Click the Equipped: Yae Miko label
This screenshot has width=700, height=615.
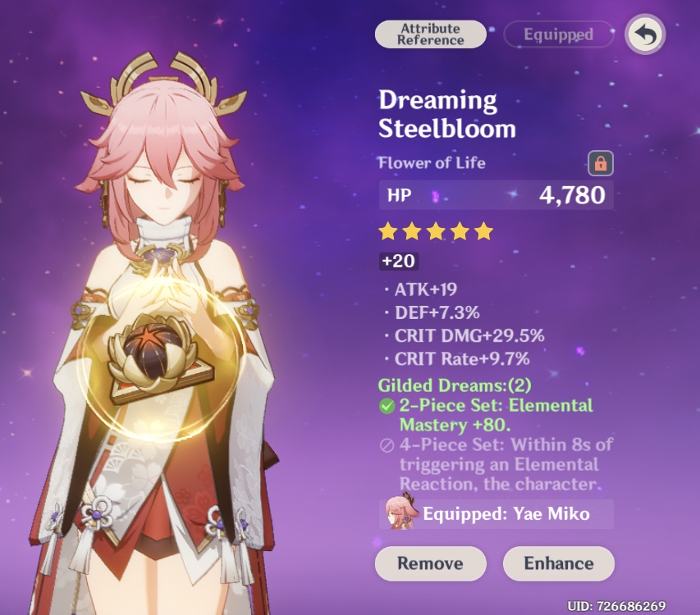coord(506,514)
